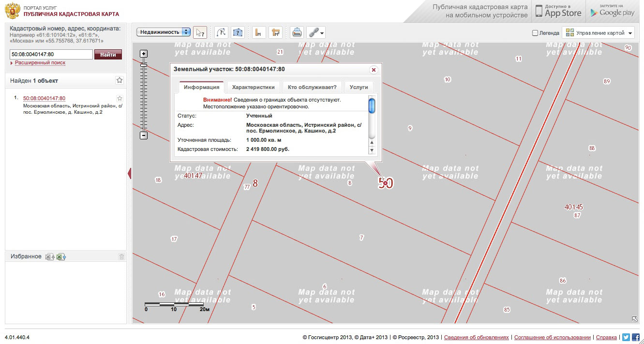
Task: Activate the identify-by-polygon query tool
Action: pyautogui.click(x=238, y=32)
